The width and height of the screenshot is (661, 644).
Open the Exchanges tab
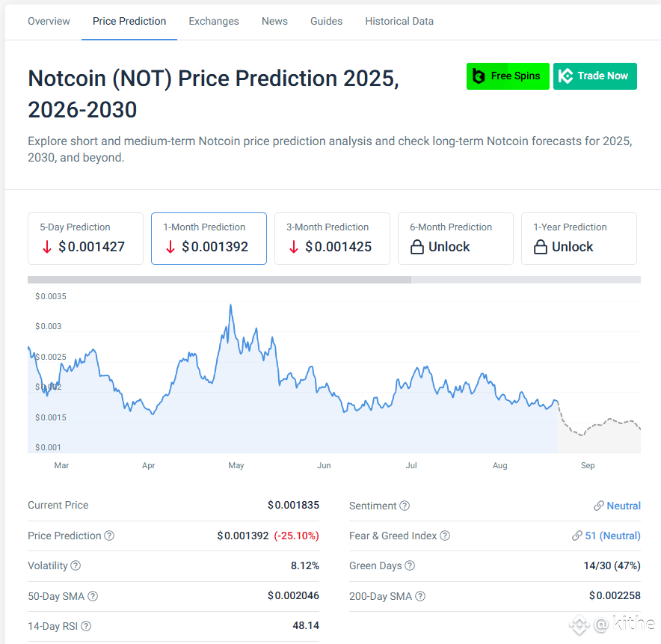point(214,21)
